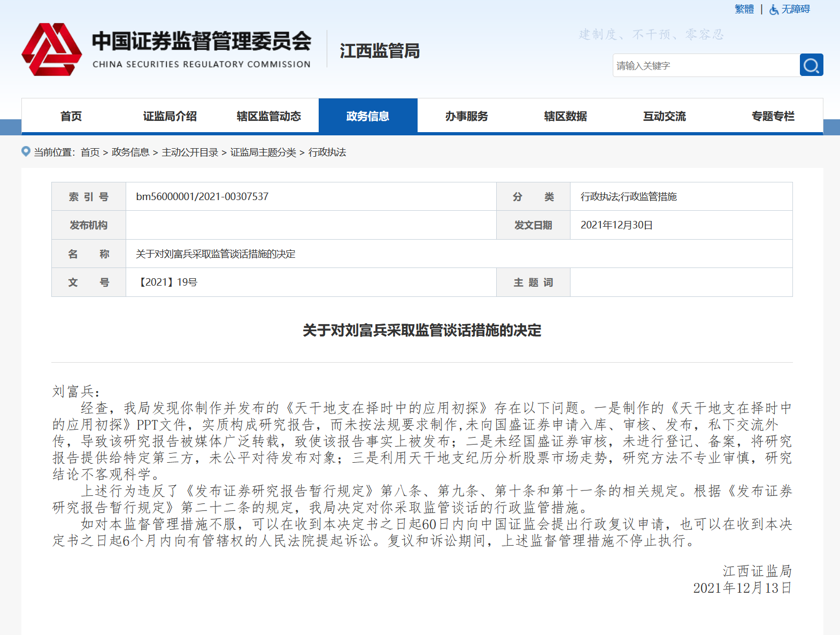Select the 政务信息 navigation tab
This screenshot has width=840, height=635.
[368, 116]
